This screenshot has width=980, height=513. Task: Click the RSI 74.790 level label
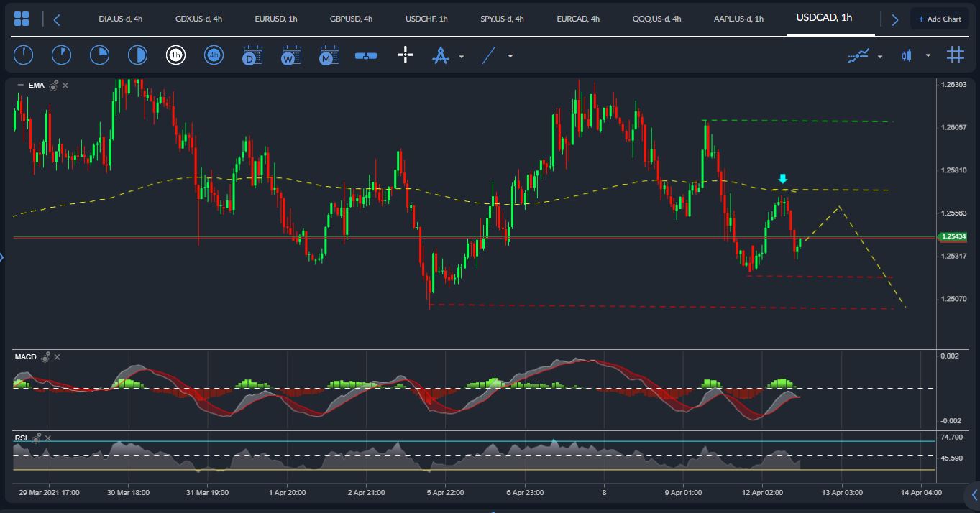951,438
